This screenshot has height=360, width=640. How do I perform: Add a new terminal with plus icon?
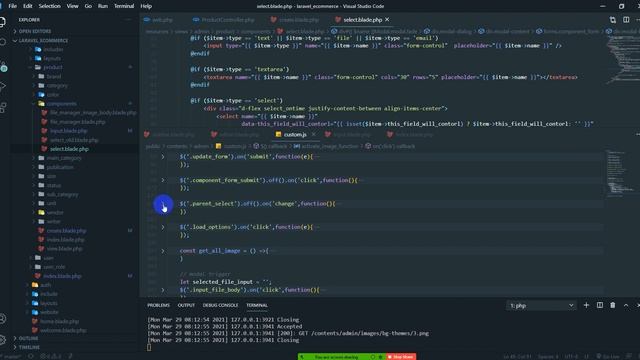coord(586,305)
